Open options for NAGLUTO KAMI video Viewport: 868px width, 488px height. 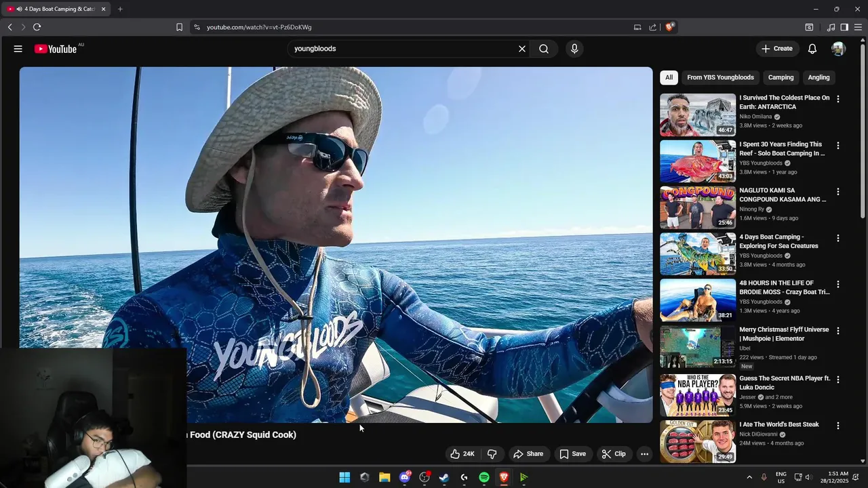838,192
